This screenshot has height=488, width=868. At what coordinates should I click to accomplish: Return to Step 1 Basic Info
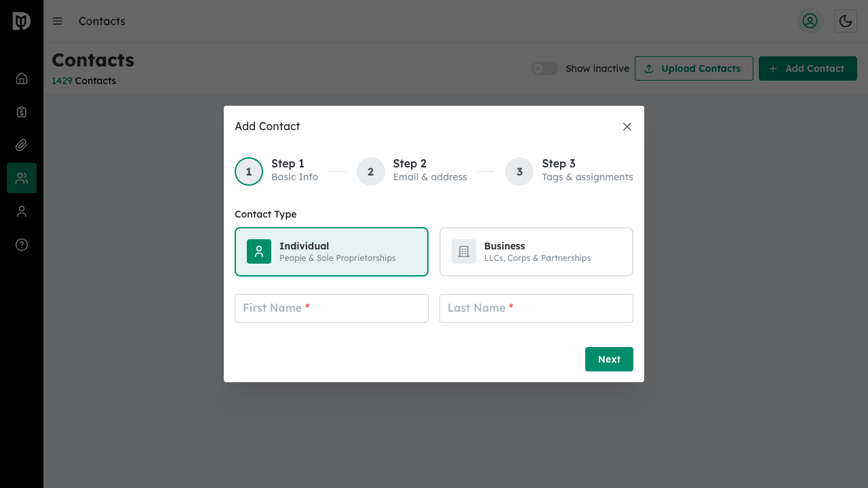point(248,171)
